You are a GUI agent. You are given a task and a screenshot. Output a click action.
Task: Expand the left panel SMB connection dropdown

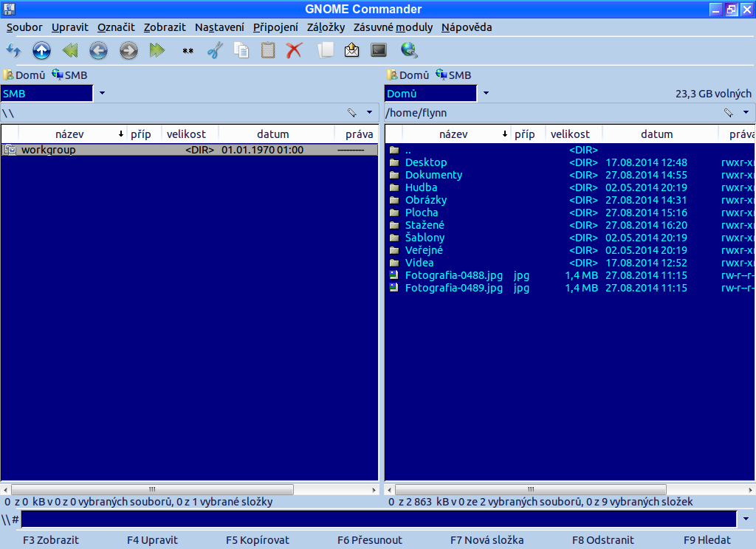102,93
